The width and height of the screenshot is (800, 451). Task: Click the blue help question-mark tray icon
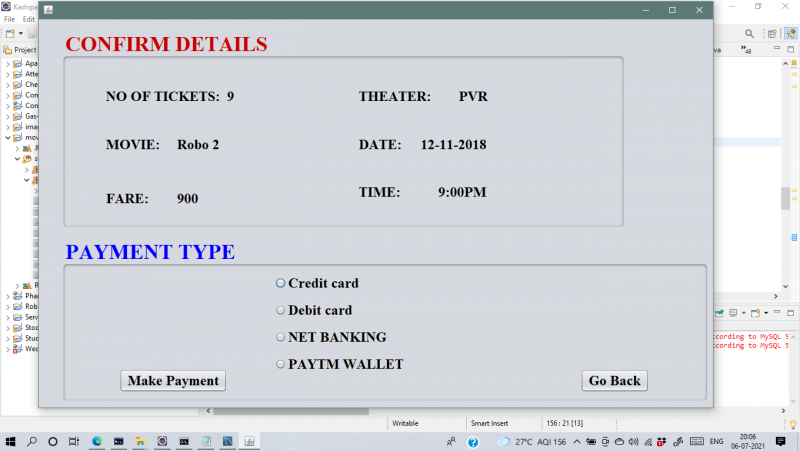pyautogui.click(x=473, y=442)
